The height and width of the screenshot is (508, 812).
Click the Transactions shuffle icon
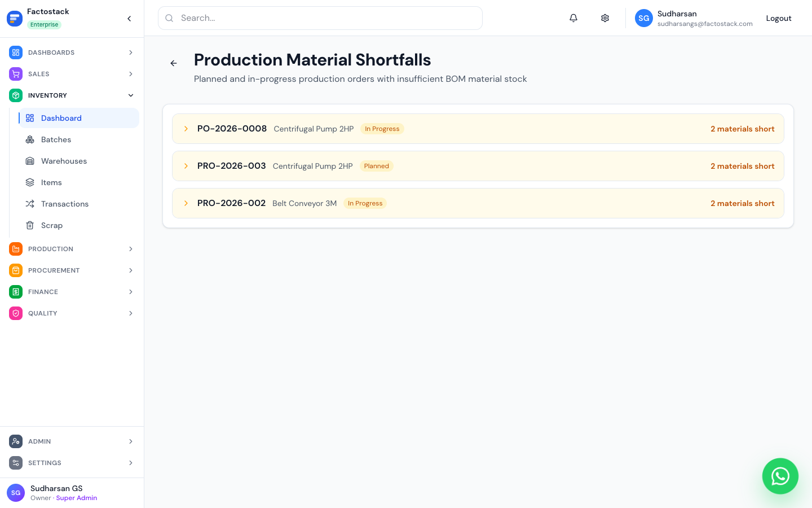(x=30, y=204)
